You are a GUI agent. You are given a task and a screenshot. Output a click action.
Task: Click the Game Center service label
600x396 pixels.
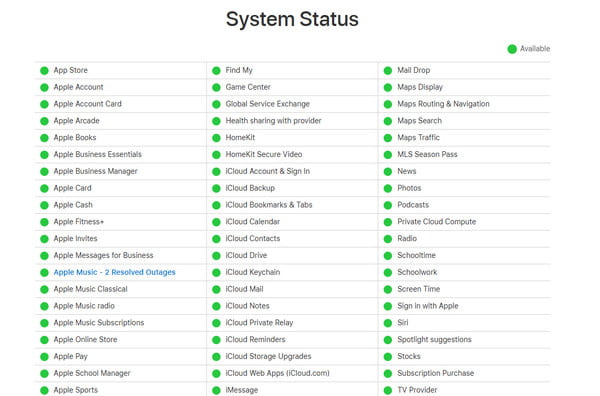248,87
